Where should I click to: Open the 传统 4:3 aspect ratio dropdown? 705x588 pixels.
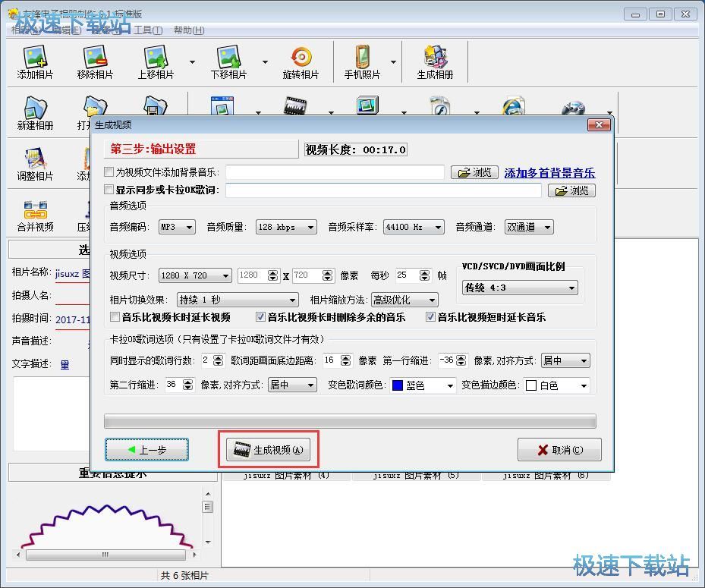click(x=520, y=288)
